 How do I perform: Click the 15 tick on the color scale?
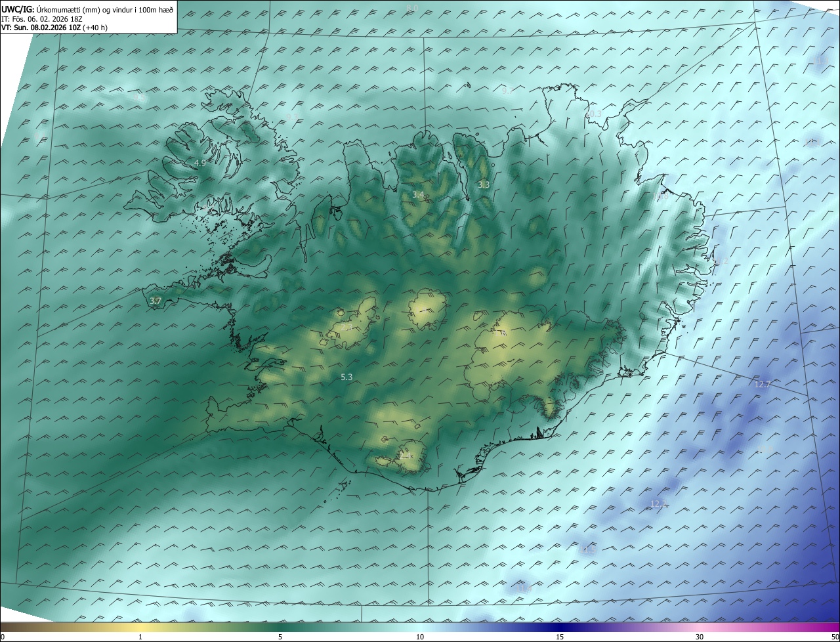coord(560,637)
